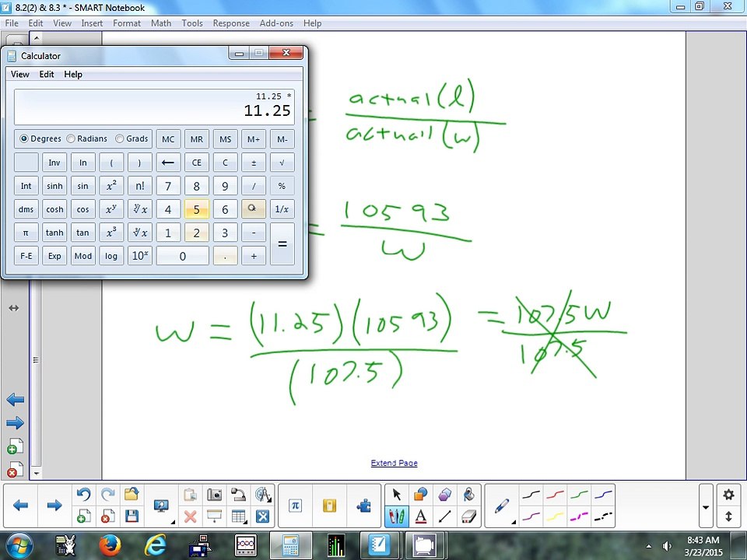Add a new page using toolbar plus-page icon
The width and height of the screenshot is (747, 560).
pos(84,516)
